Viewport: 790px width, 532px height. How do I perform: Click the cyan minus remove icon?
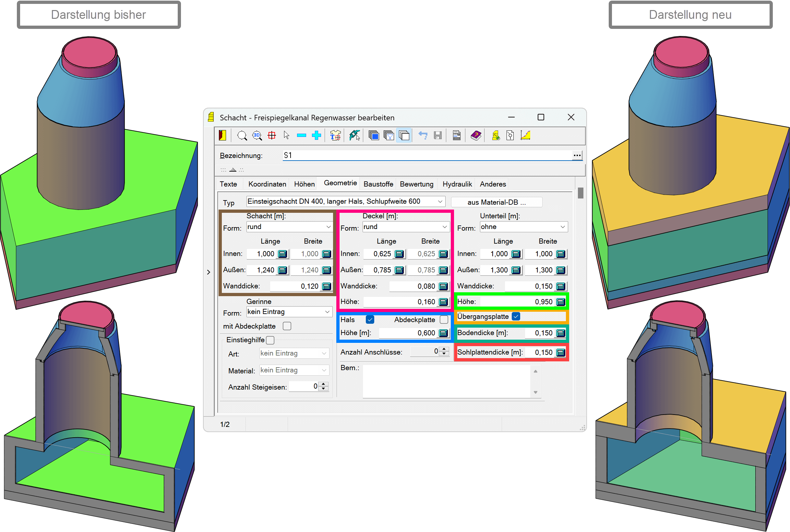[x=301, y=136]
